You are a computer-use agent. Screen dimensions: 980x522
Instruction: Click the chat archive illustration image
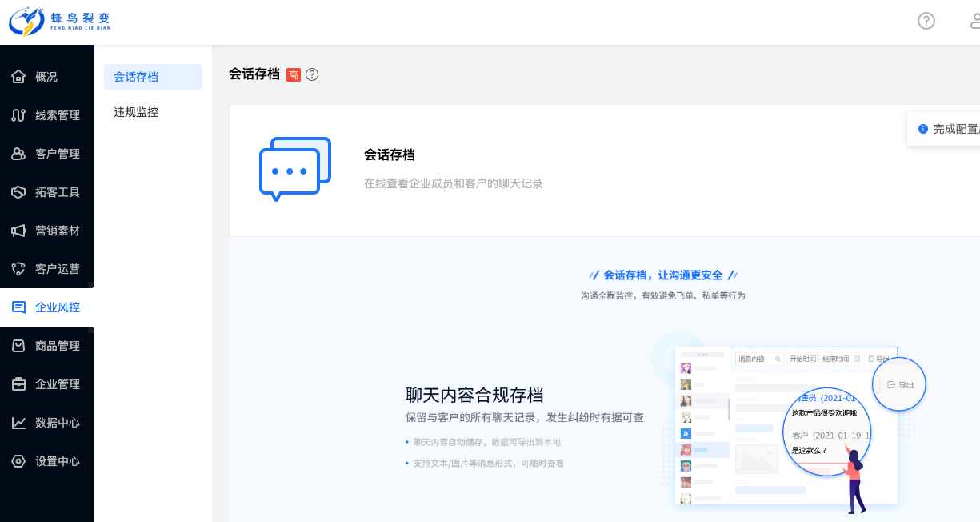788,424
